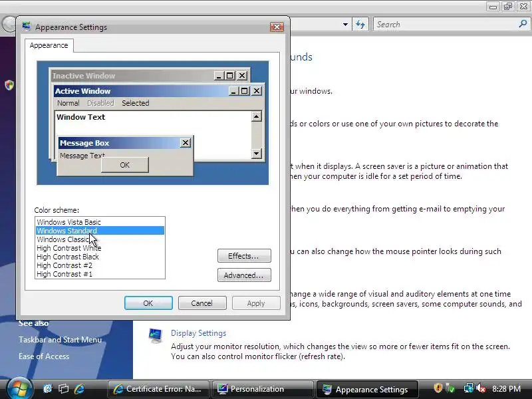Focus the Search box in Personalization window
Viewport: 532px width, 399px height.
(x=452, y=25)
